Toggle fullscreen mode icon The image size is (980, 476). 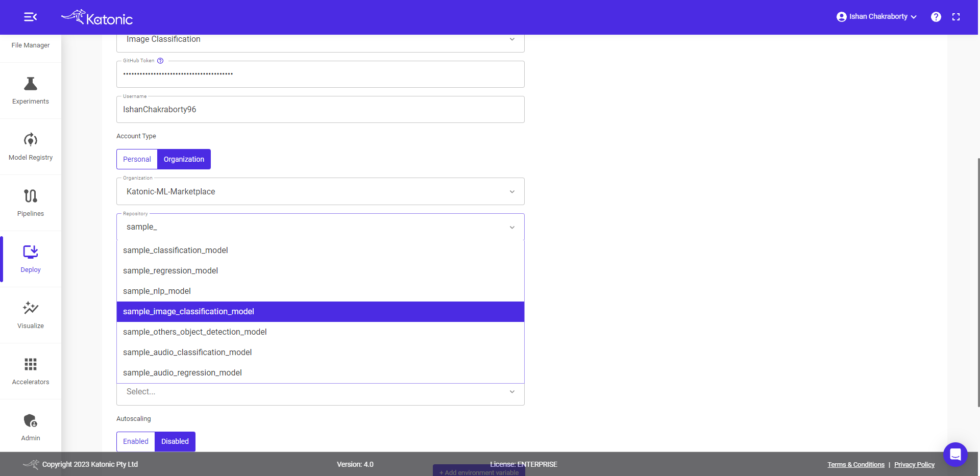point(956,17)
